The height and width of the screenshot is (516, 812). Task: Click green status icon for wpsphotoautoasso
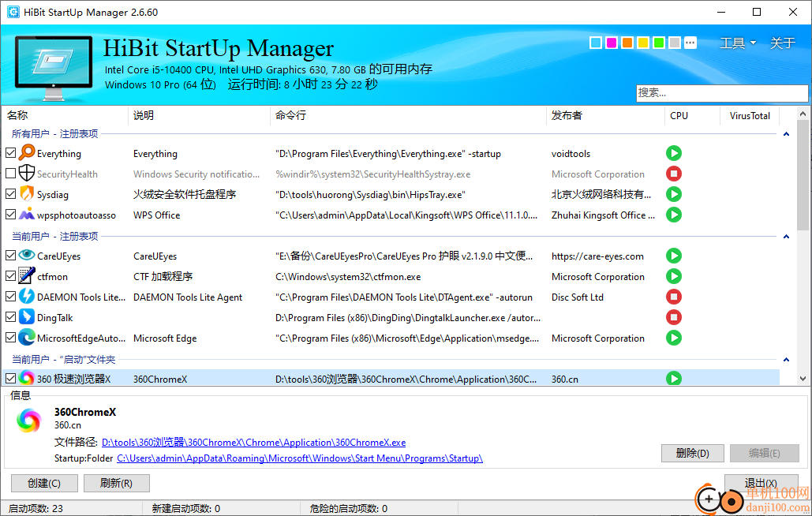[674, 215]
